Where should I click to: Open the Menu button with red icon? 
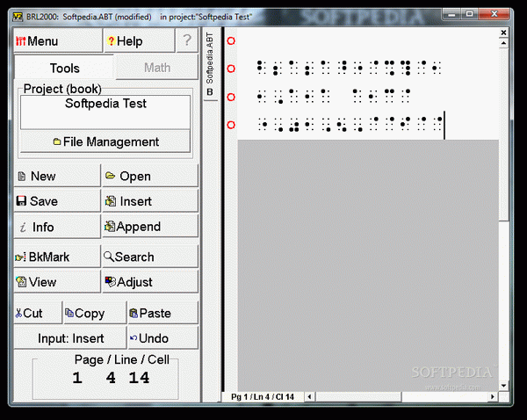click(x=58, y=41)
